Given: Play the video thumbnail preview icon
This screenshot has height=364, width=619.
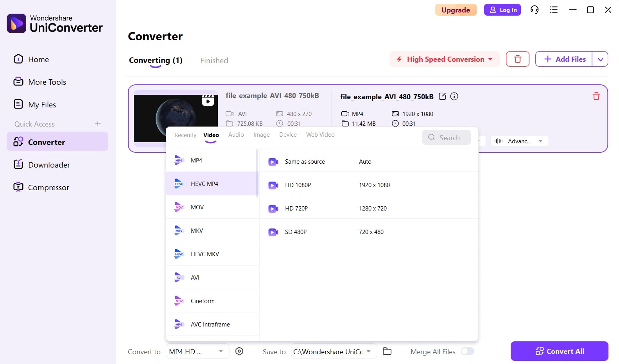Looking at the screenshot, I should (x=208, y=101).
